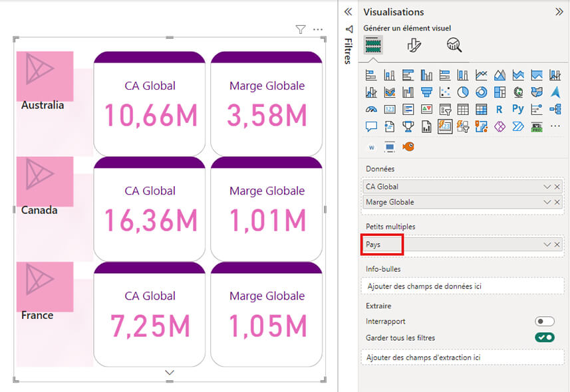
Task: Open the Marge Globale field dropdown
Action: (547, 202)
